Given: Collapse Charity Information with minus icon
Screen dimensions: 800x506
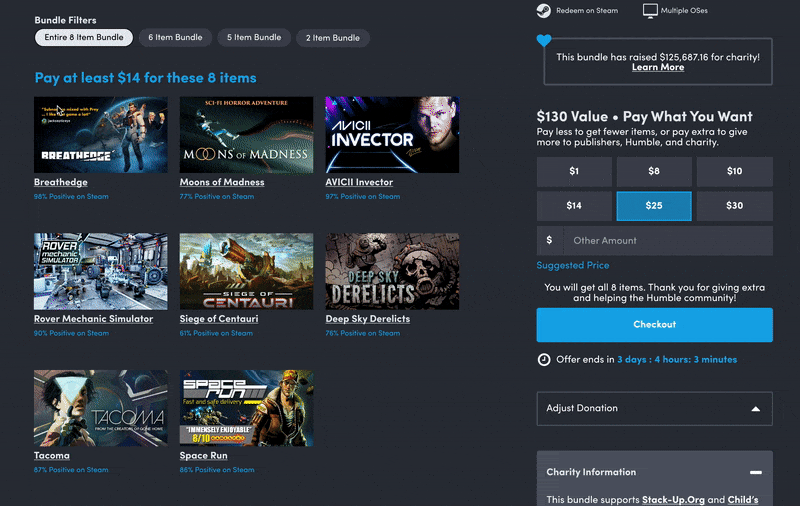Looking at the screenshot, I should click(756, 472).
